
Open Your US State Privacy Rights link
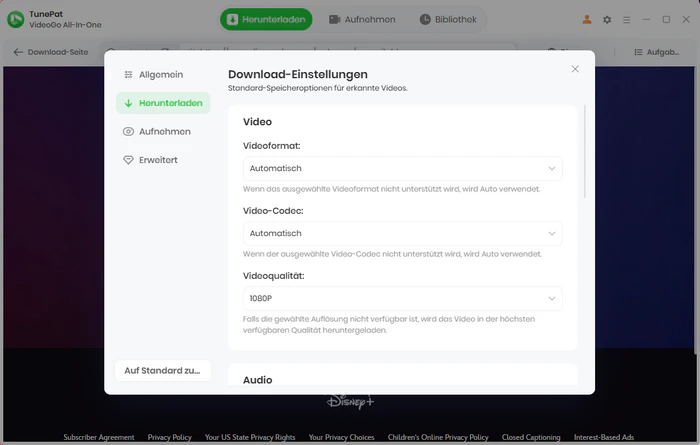250,437
